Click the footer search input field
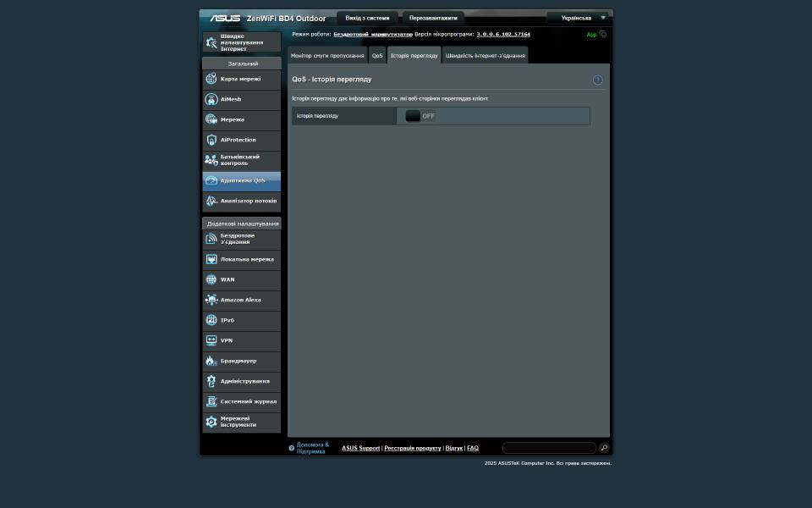This screenshot has width=812, height=508. (549, 448)
